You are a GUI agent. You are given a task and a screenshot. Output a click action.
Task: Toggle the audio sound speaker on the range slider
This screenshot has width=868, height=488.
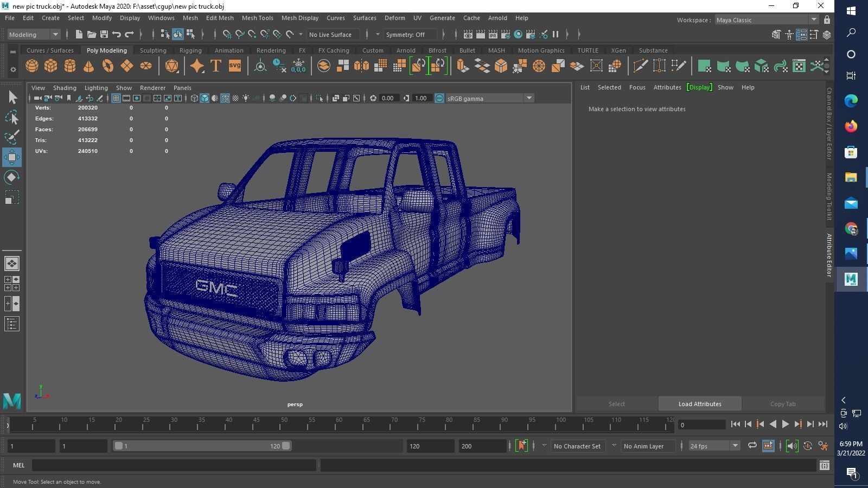click(x=792, y=446)
